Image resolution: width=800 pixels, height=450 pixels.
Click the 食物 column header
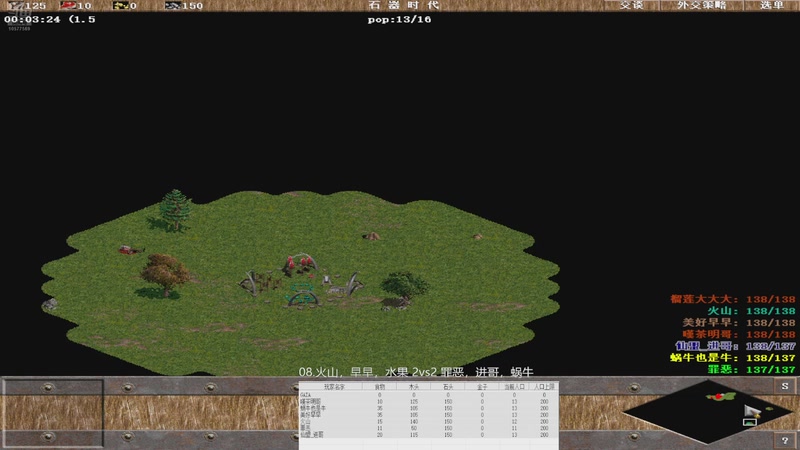tap(380, 387)
